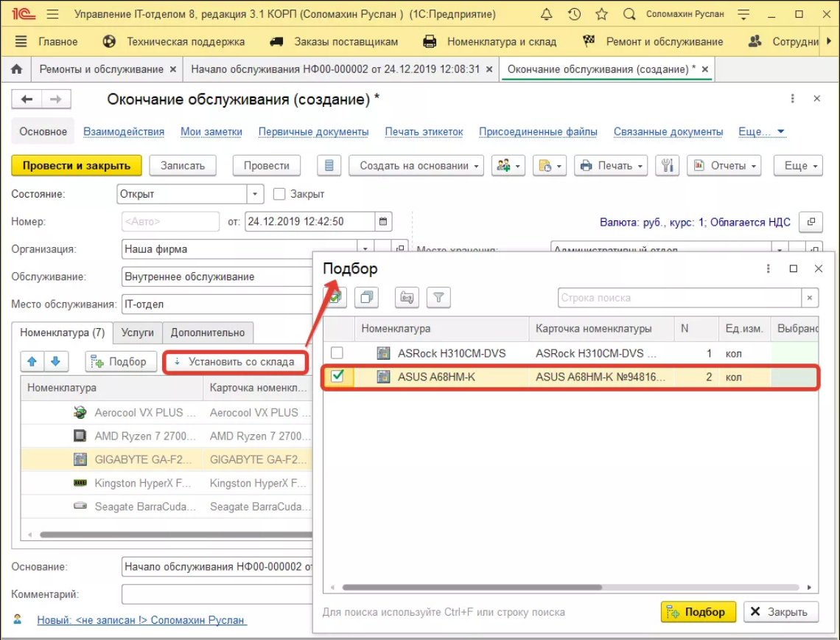The image size is (840, 640).
Task: Check the ASRock H310CM-DVS row checkbox
Action: (x=337, y=353)
